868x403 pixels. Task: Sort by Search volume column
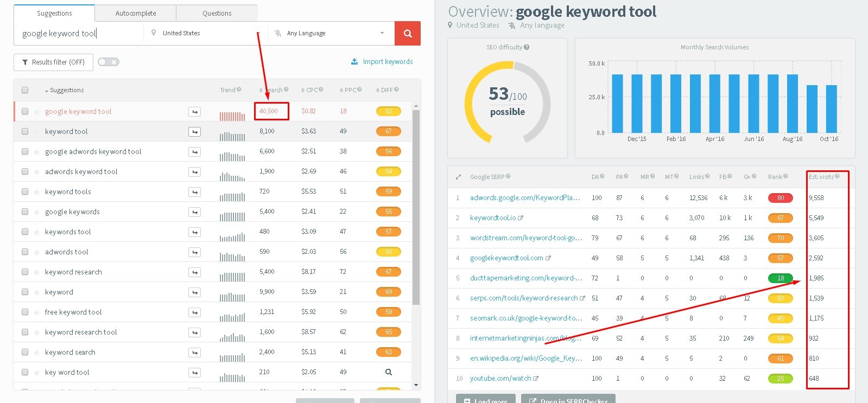(271, 90)
